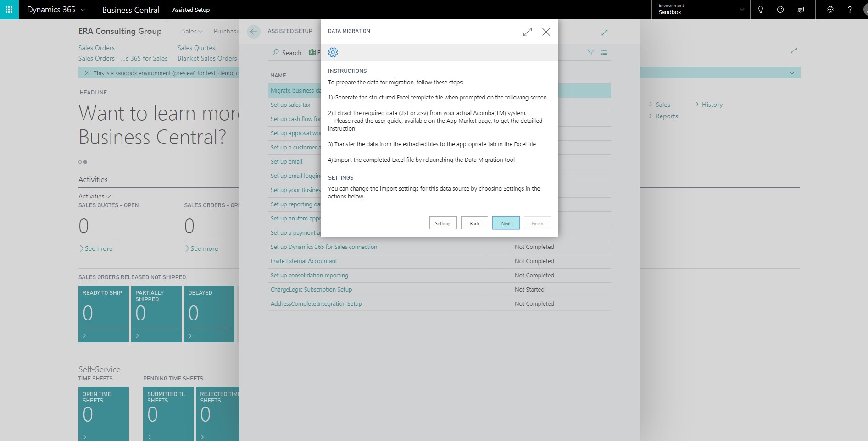Click the Delayed orders tile
Screen dimensions: 868x441
[209, 314]
